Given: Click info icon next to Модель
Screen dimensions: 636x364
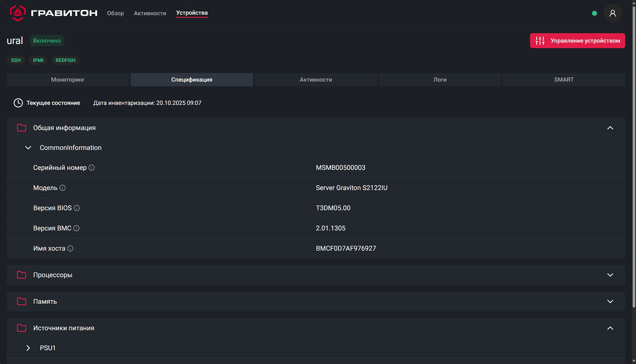Looking at the screenshot, I should point(63,188).
